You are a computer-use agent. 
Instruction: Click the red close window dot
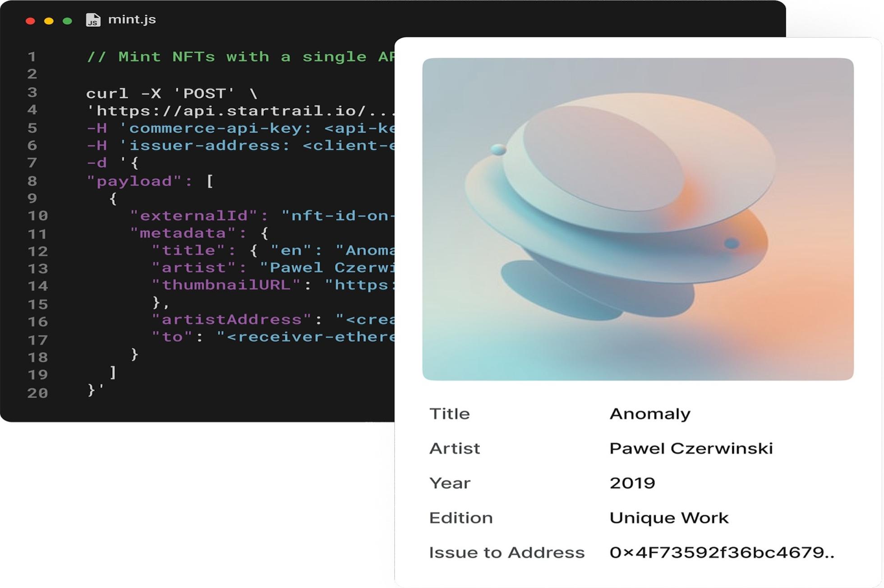pyautogui.click(x=30, y=21)
